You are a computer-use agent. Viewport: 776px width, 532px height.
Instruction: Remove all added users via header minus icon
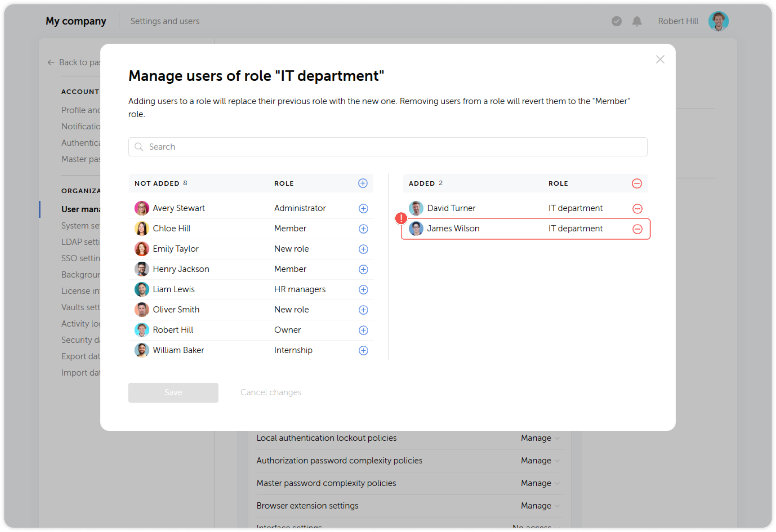coord(637,183)
